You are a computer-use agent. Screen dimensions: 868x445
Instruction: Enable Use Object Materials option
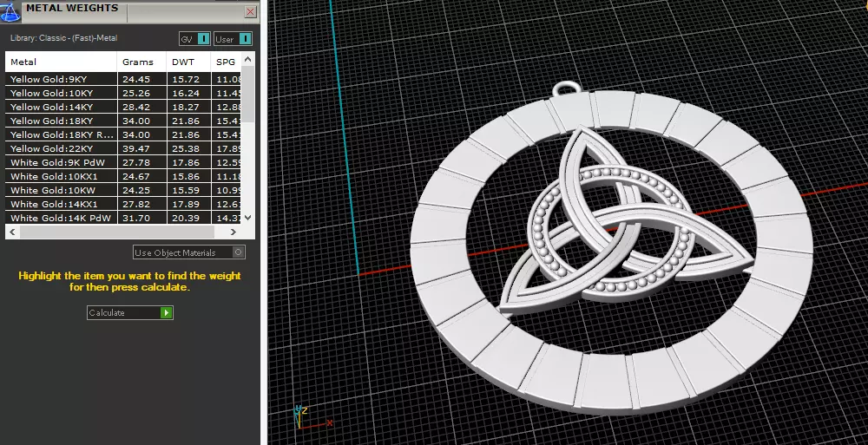[188, 252]
